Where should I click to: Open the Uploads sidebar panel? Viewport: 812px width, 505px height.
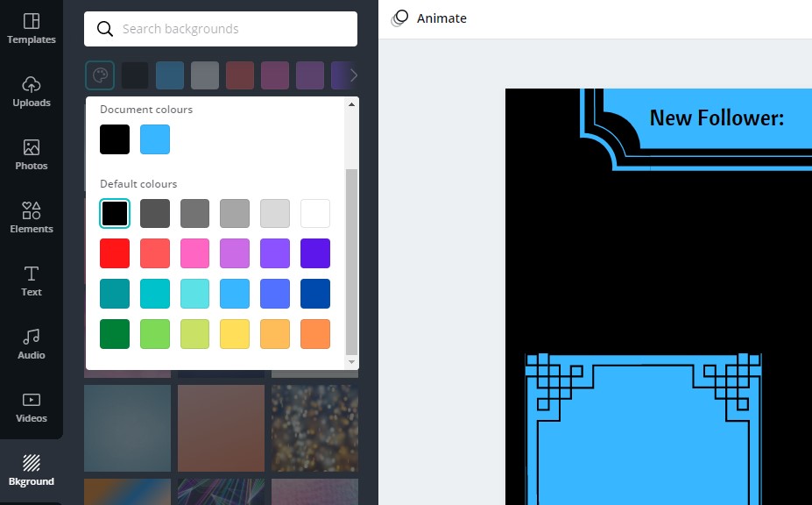[x=31, y=92]
